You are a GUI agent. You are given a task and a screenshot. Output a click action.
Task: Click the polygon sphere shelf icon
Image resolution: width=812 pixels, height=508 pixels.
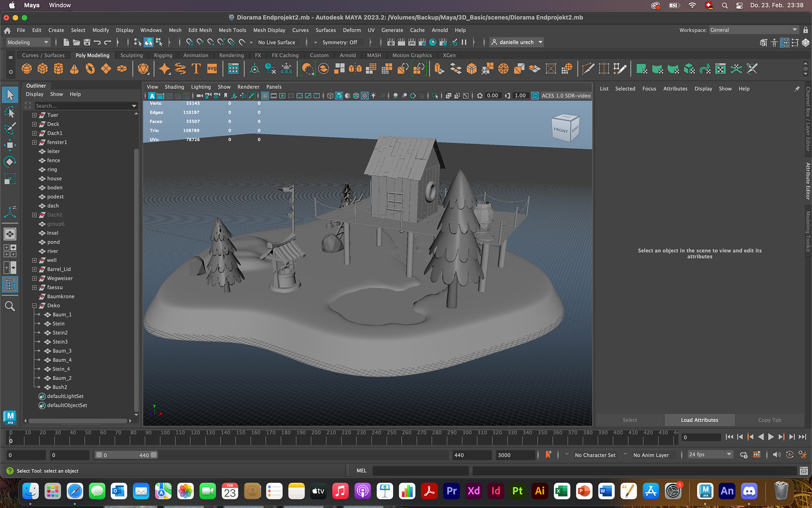click(27, 69)
